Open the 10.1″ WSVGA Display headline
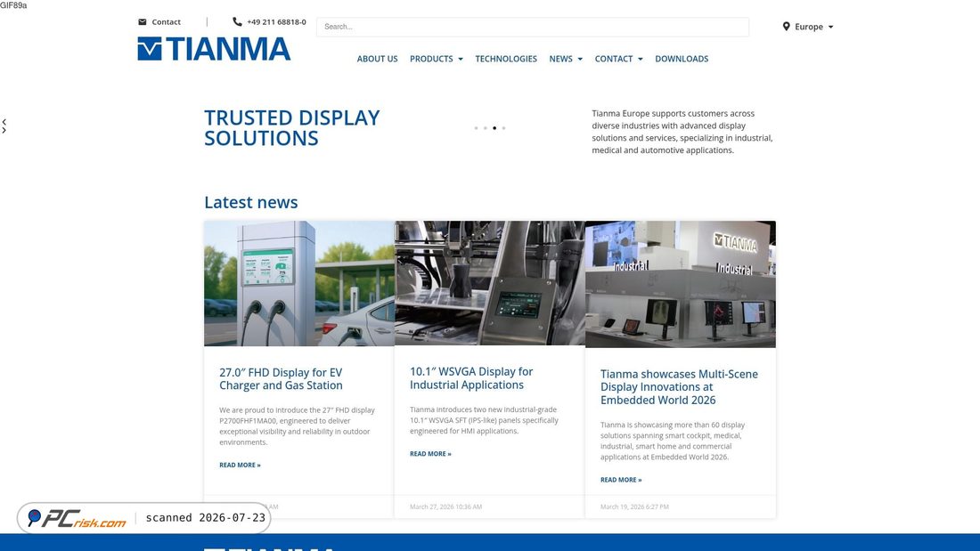 tap(471, 378)
